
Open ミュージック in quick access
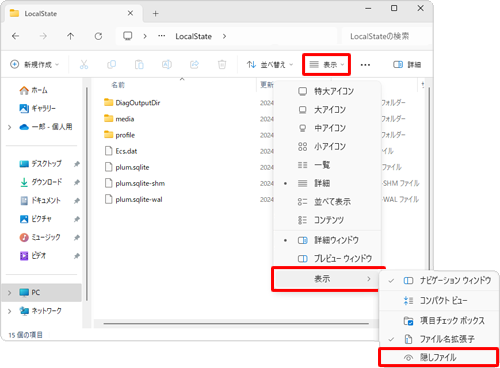[40, 237]
